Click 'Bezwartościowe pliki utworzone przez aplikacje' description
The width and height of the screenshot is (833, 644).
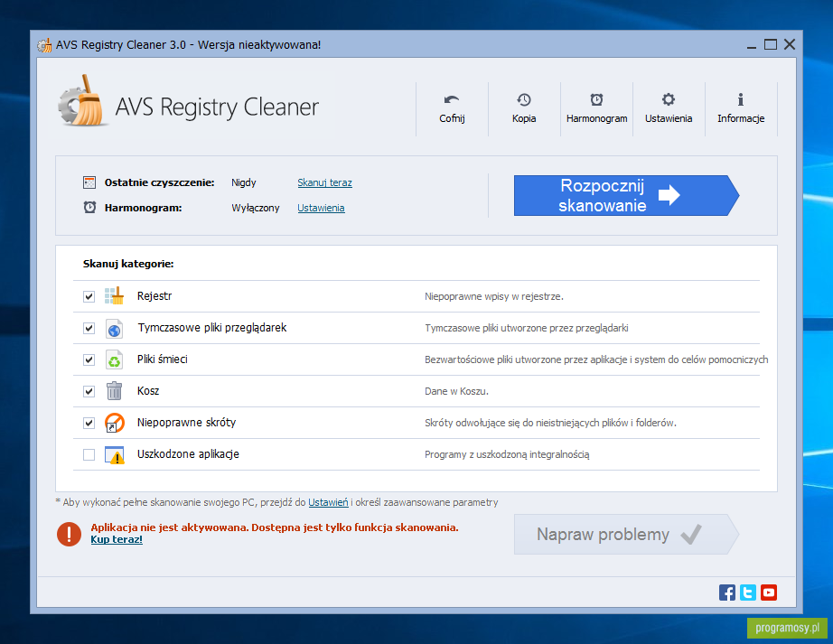tap(596, 359)
